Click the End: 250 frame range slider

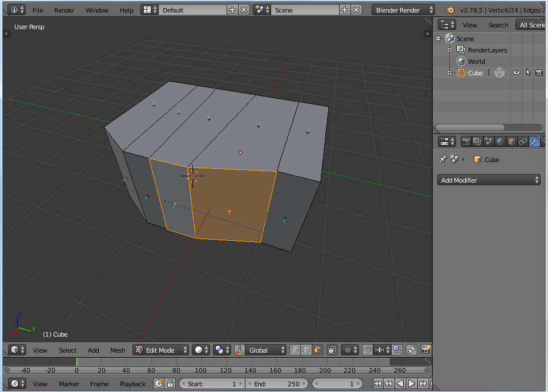point(278,383)
